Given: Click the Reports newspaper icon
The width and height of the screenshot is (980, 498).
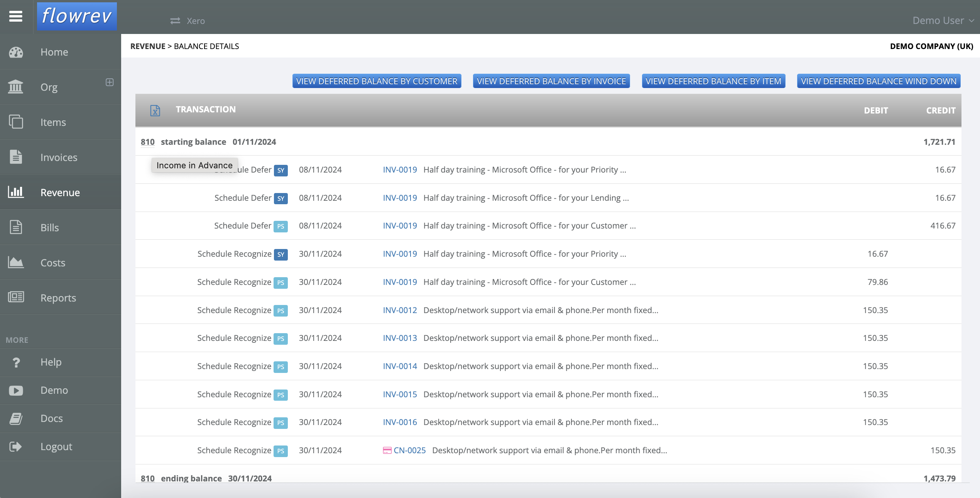Looking at the screenshot, I should 16,297.
